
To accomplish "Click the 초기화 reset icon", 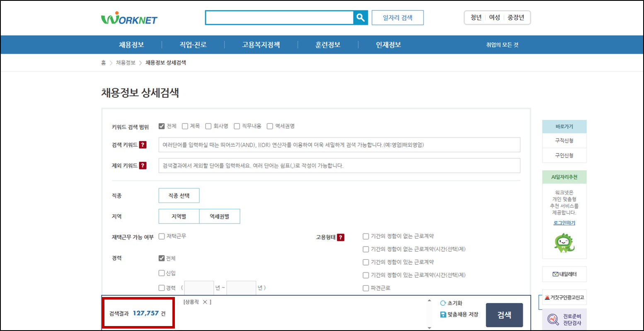I will 443,302.
